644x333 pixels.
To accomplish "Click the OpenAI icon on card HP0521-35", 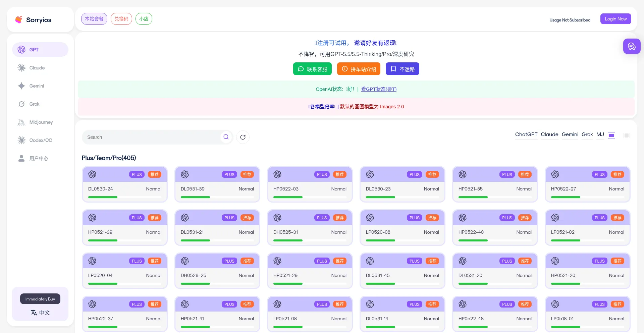I will click(463, 174).
